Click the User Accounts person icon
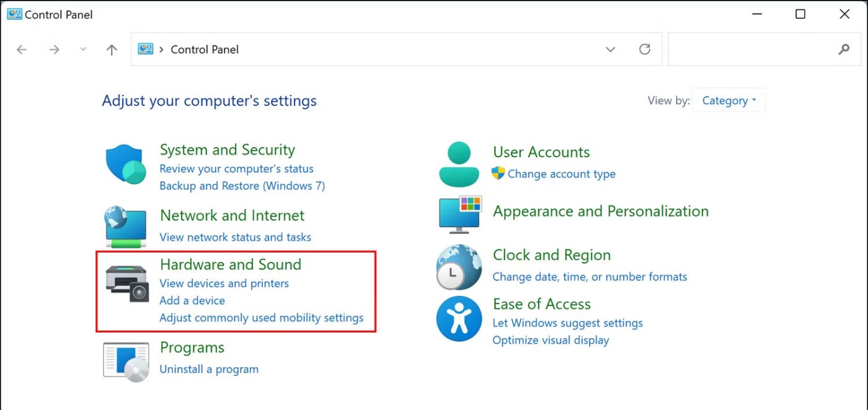The height and width of the screenshot is (410, 868). point(459,164)
